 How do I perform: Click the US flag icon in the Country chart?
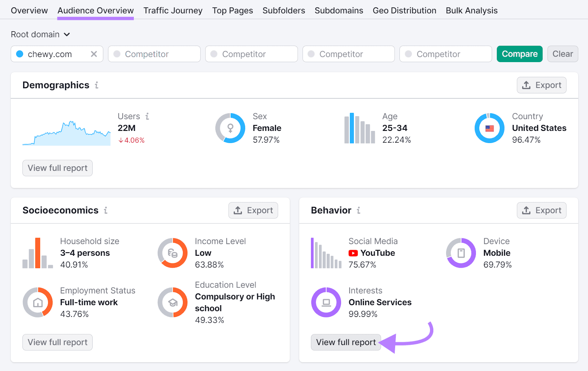[490, 128]
